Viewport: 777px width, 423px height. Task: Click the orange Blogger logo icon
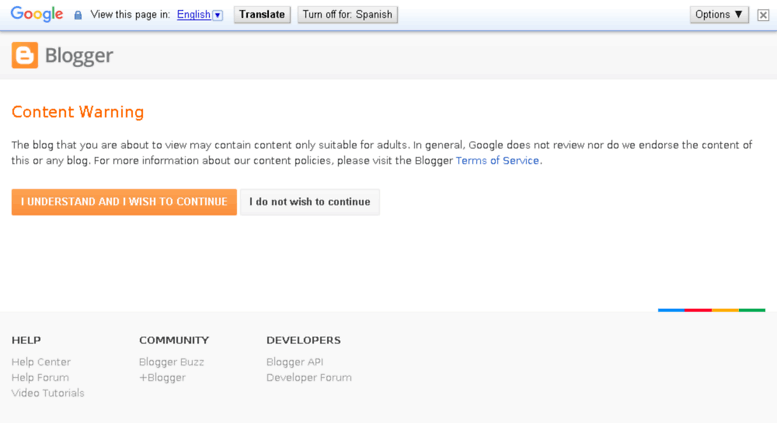[25, 55]
